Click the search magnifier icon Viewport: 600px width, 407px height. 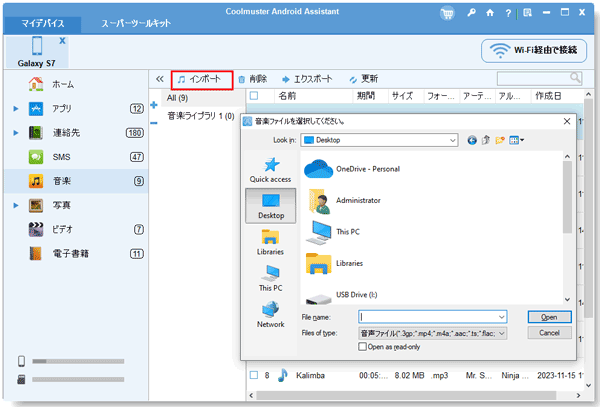[575, 78]
